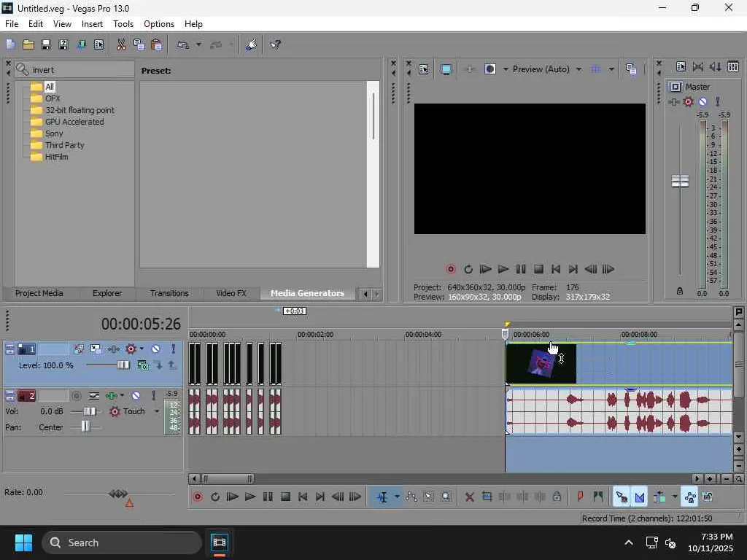This screenshot has width=747, height=560.
Task: Open the preview Overlays dropdown arrow
Action: click(611, 69)
